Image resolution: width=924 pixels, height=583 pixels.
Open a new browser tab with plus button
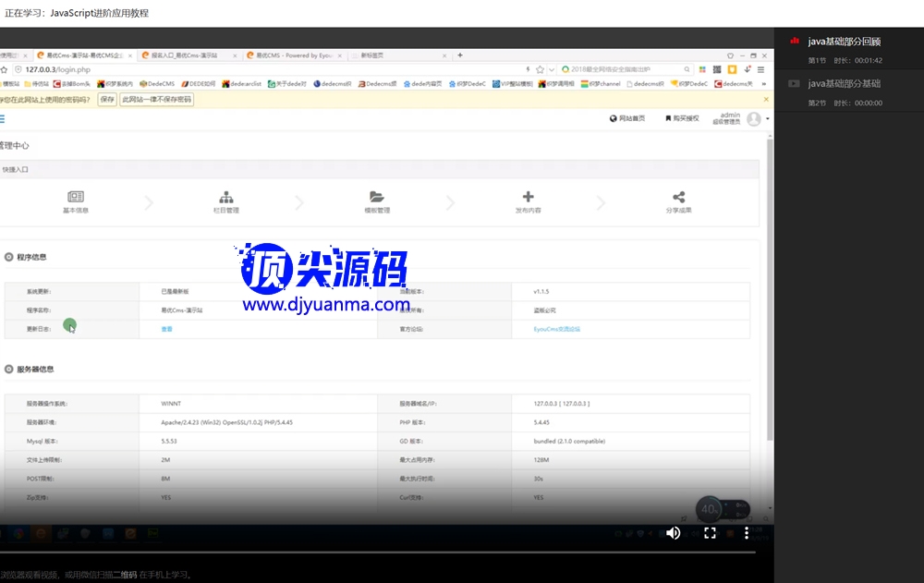460,55
